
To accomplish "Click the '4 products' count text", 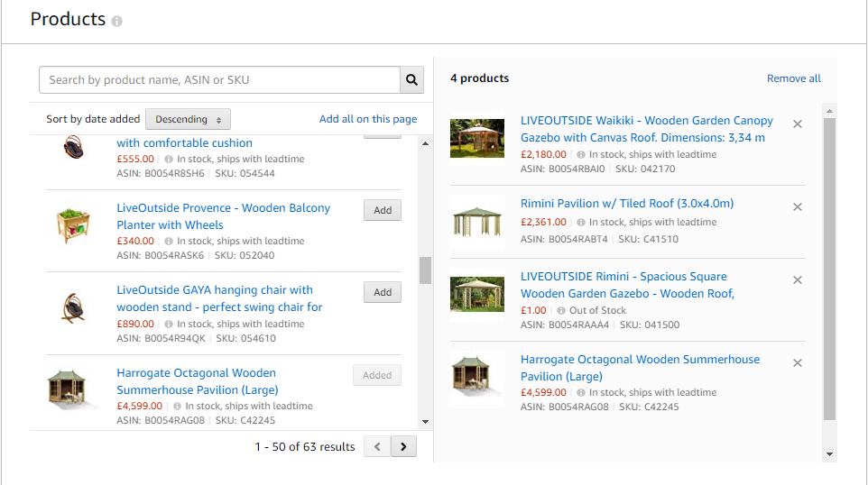I will click(479, 78).
